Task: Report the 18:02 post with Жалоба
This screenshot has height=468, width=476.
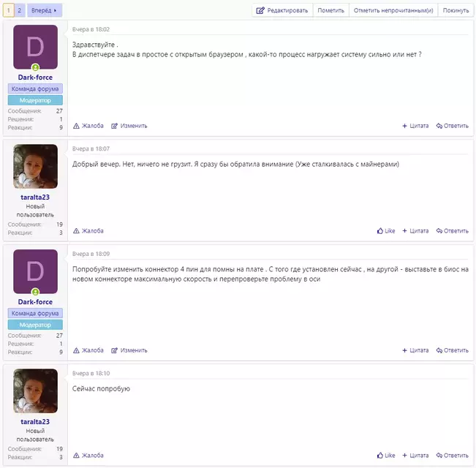Action: [88, 126]
